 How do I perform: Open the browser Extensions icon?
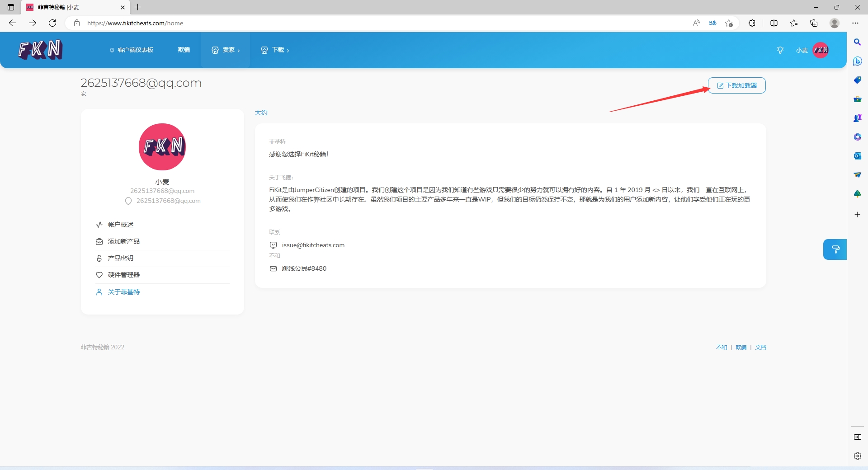pos(752,23)
